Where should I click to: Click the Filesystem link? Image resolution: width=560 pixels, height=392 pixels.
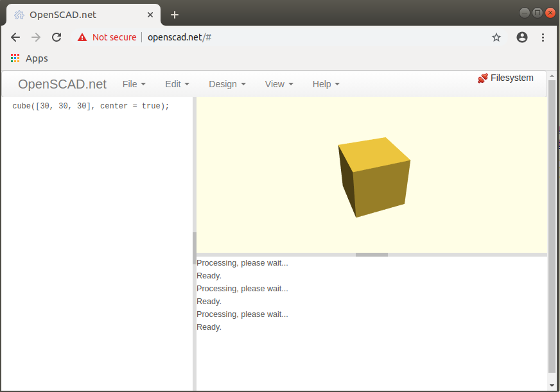pos(512,78)
